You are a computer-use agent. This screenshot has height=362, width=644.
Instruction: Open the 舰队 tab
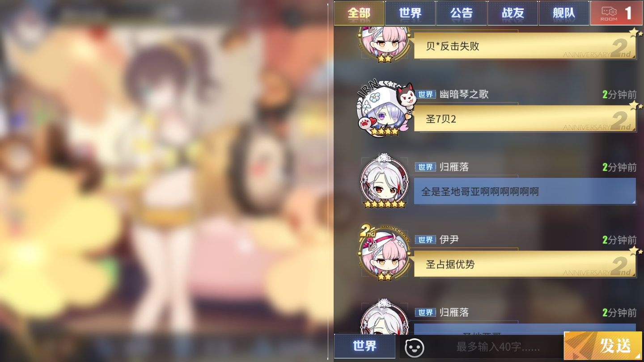click(564, 13)
